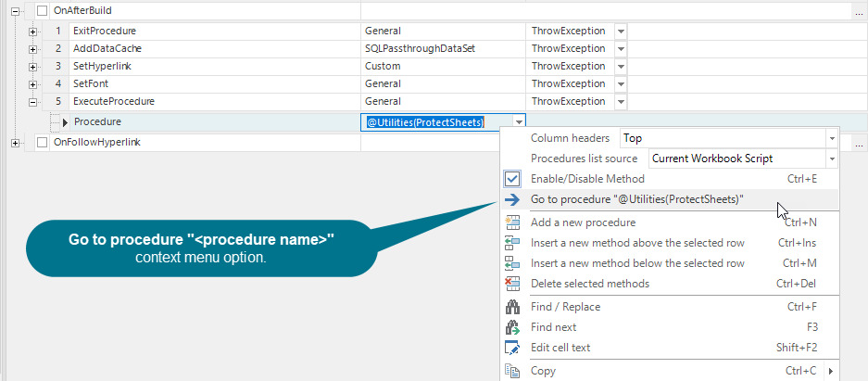The width and height of the screenshot is (868, 381).
Task: Click the General cell in ExecuteProcedure row
Action: click(443, 102)
